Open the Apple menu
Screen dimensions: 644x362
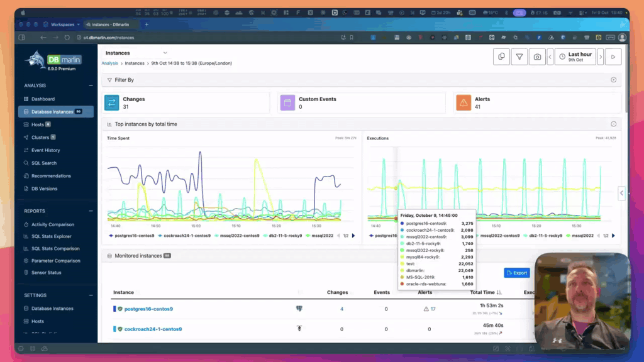click(x=23, y=13)
